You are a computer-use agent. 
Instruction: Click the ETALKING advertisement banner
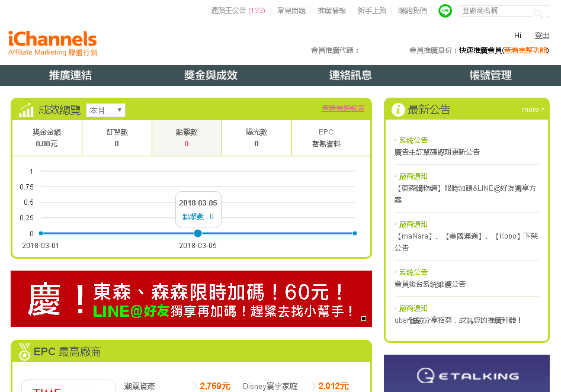tap(467, 374)
